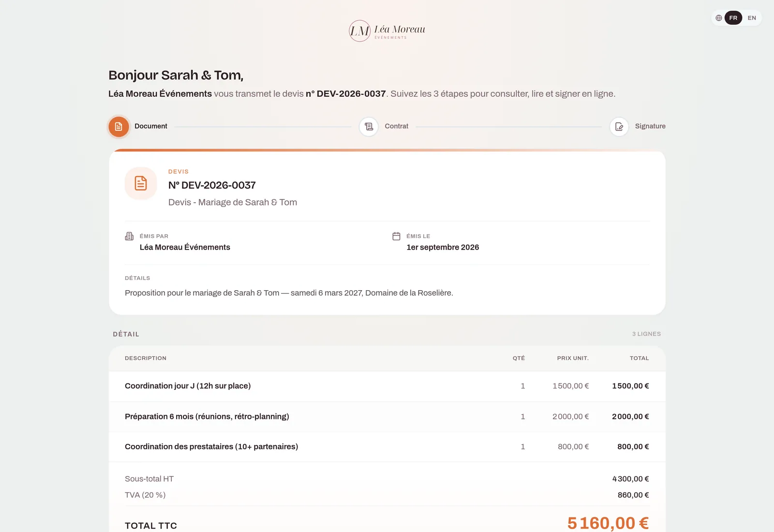This screenshot has height=532, width=774.
Task: Select the Document step label
Action: coord(151,126)
